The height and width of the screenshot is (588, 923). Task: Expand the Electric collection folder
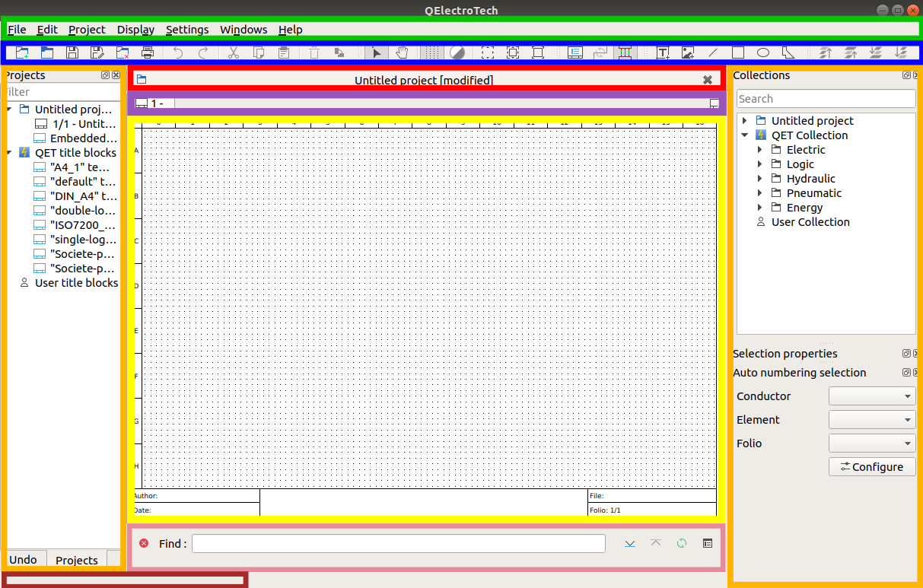[x=759, y=150]
